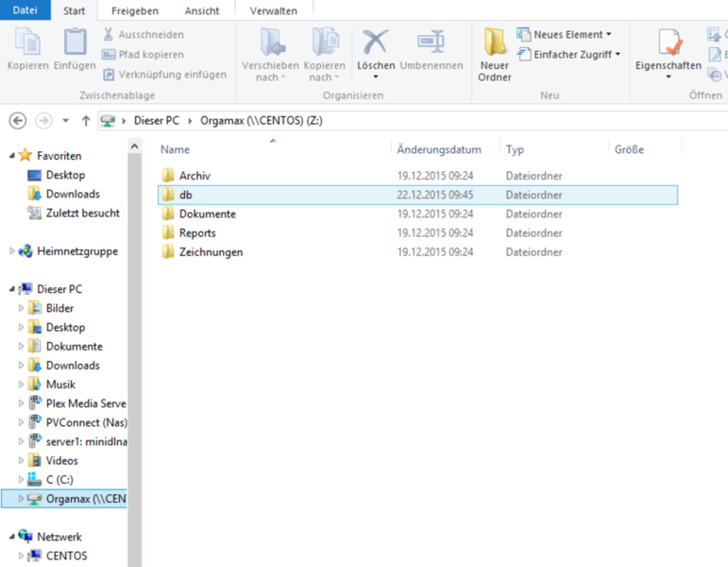Expand the Heimnetzgruppe node

click(12, 251)
